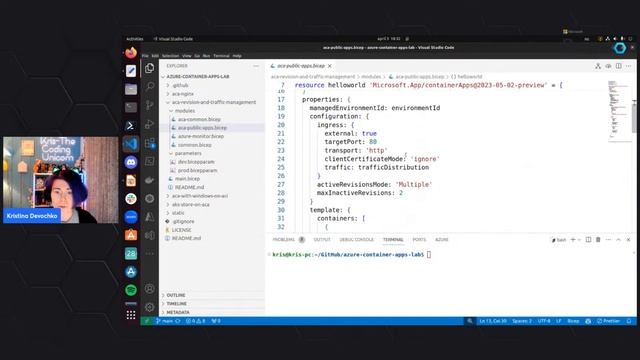Show additional views via activity bar ellipsis
The height and width of the screenshot is (360, 640).
[150, 253]
